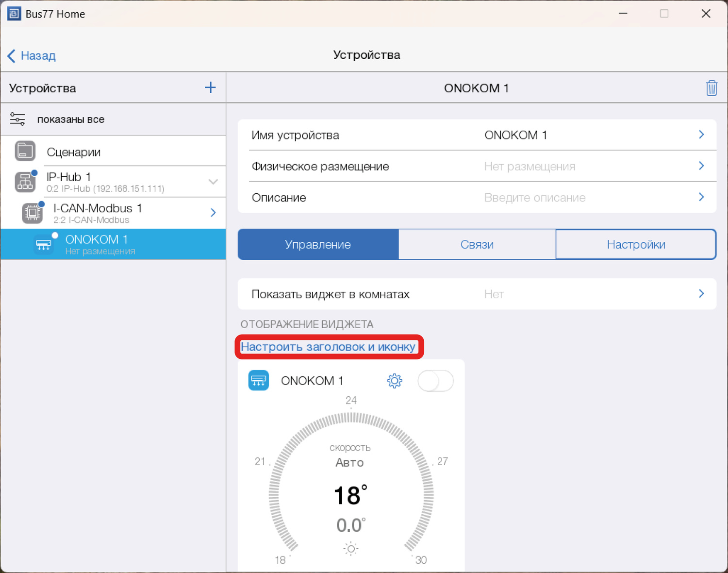The height and width of the screenshot is (573, 728).
Task: Click the Настроить заголовок и иконку link
Action: coord(328,347)
